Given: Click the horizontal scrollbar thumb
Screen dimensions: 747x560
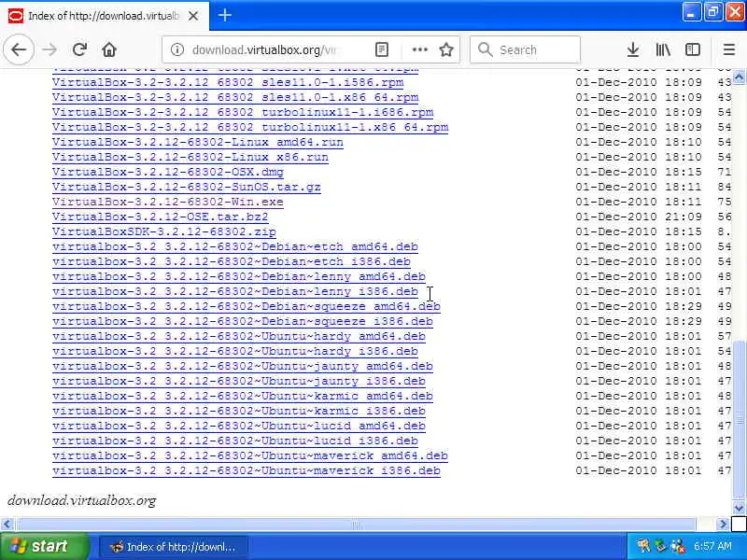Looking at the screenshot, I should point(356,525).
